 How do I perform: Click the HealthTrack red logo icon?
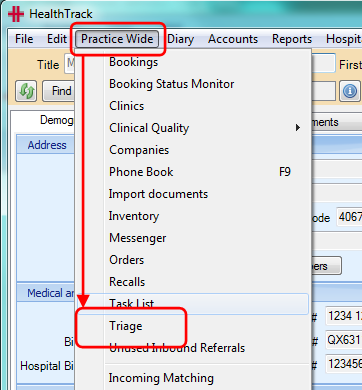16,14
